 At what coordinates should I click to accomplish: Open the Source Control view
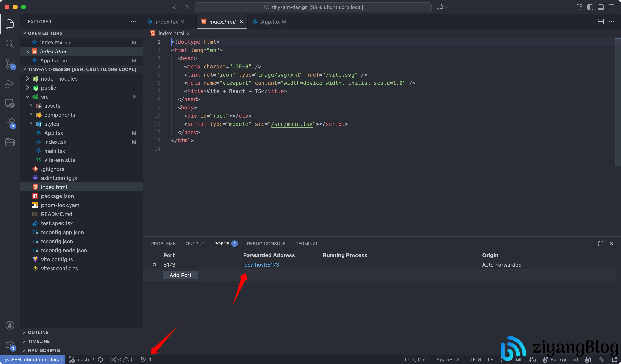pyautogui.click(x=10, y=64)
